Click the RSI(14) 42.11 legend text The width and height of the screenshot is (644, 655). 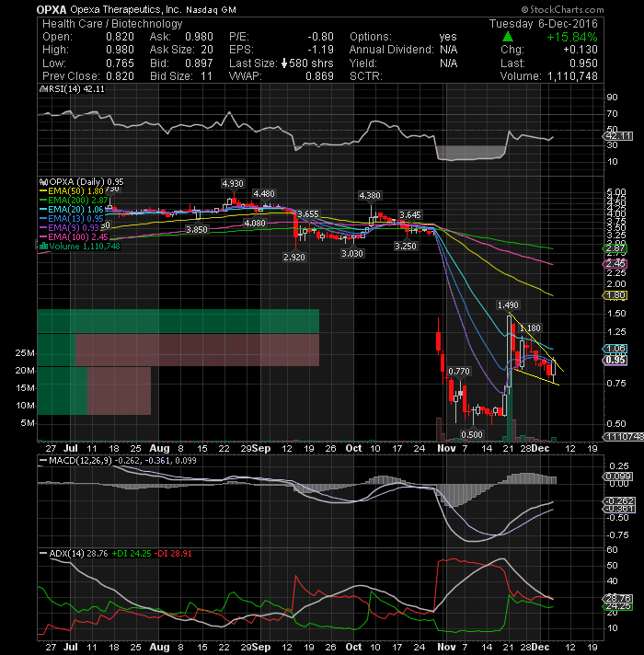(x=77, y=89)
